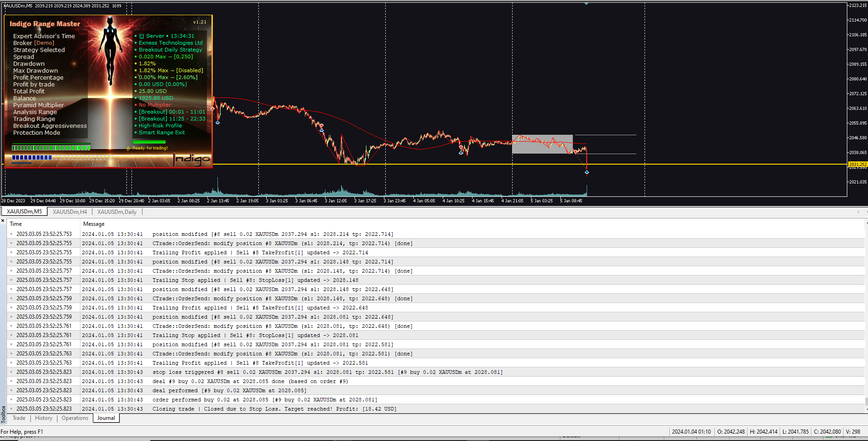Click the alarm clock icon beside Server time
Screen dimensions: 868x441
(x=142, y=36)
